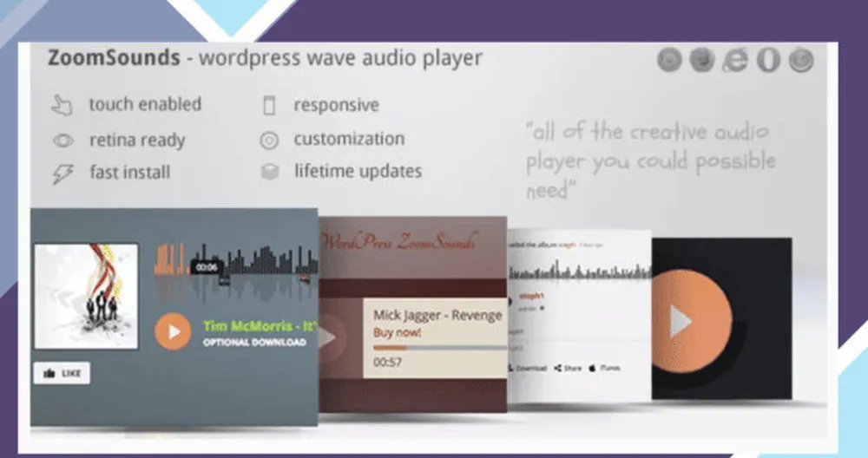Click the eye icon beside retina ready
The height and width of the screenshot is (458, 868).
[62, 141]
